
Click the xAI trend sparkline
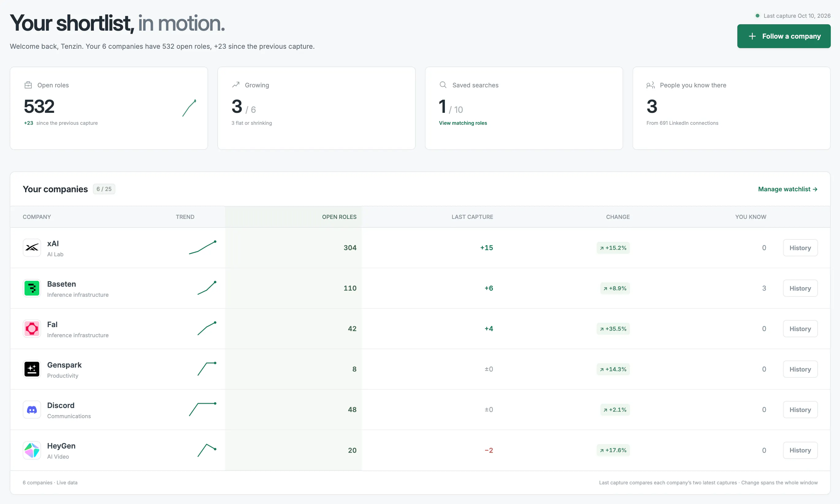coord(203,248)
